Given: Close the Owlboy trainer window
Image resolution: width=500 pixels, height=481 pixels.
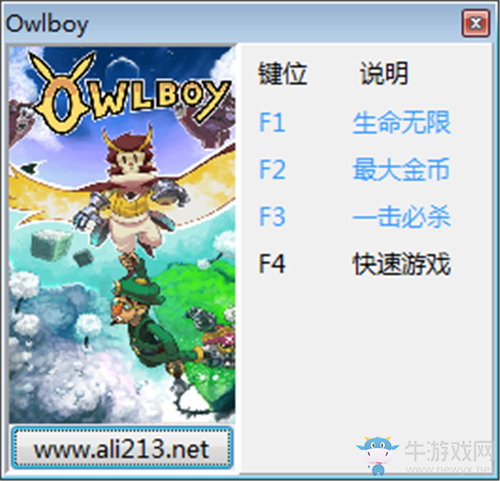Looking at the screenshot, I should coord(476,23).
